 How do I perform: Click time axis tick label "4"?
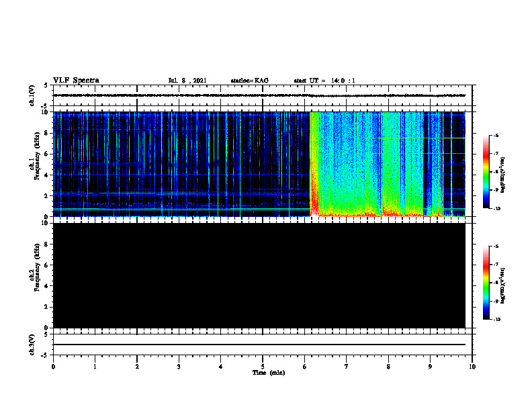pos(221,367)
